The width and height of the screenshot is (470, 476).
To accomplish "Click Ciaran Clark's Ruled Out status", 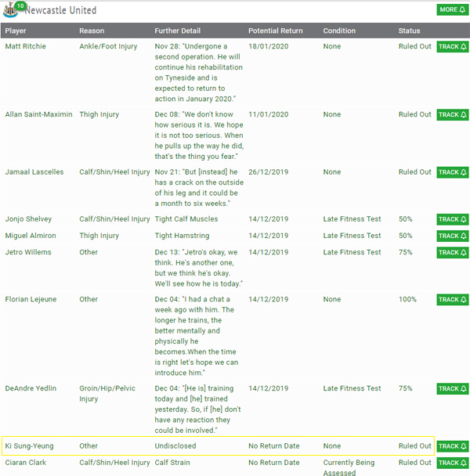I will tap(414, 463).
